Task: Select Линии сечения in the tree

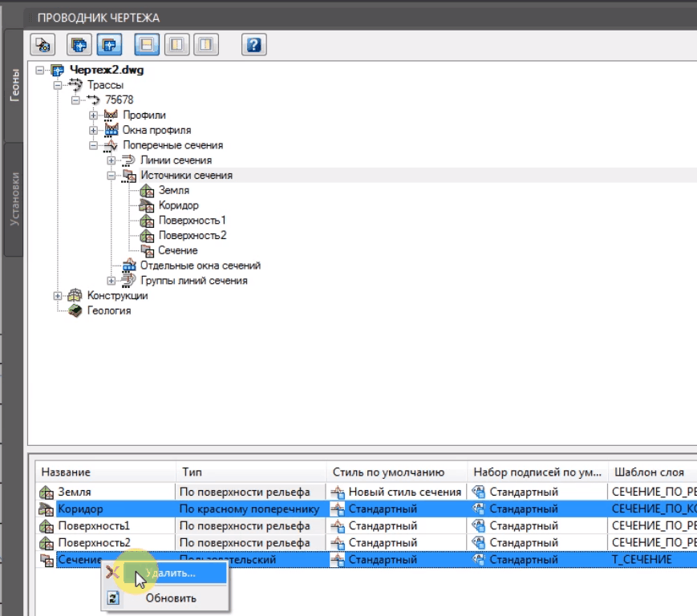Action: point(176,160)
